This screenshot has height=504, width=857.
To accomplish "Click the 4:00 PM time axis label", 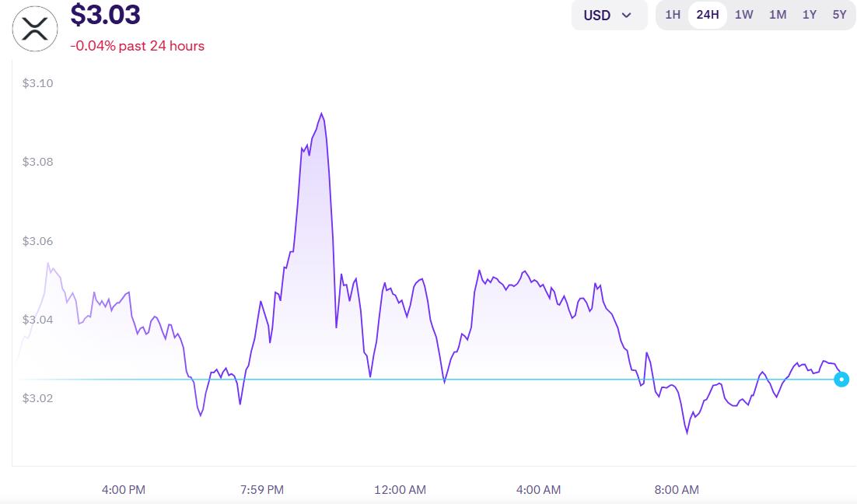I will click(124, 489).
